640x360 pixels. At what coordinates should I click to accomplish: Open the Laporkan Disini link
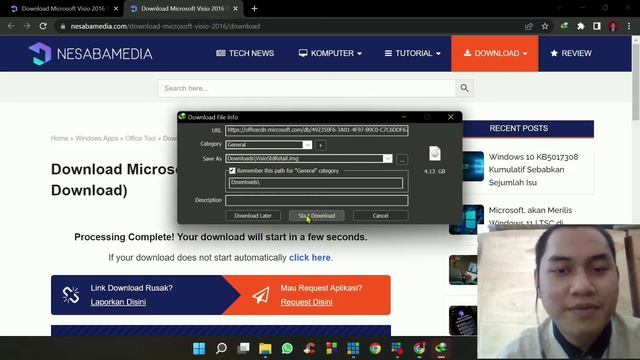[x=118, y=302]
